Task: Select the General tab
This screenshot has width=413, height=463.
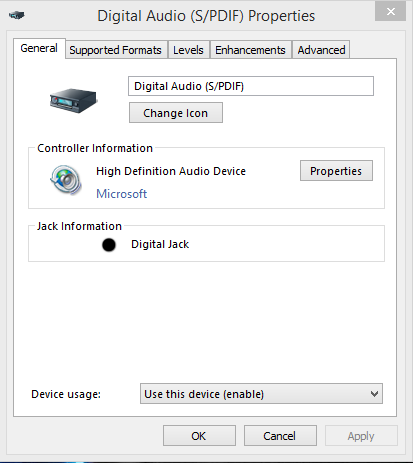Action: (x=39, y=49)
